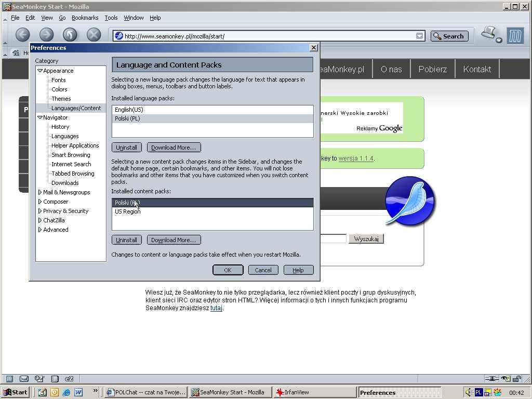This screenshot has height=399, width=532.
Task: Open the Bookmarks menu
Action: point(85,18)
